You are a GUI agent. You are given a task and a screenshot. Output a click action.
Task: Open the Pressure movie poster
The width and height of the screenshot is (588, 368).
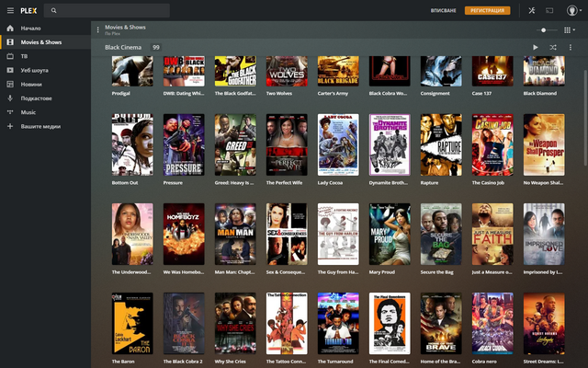184,144
